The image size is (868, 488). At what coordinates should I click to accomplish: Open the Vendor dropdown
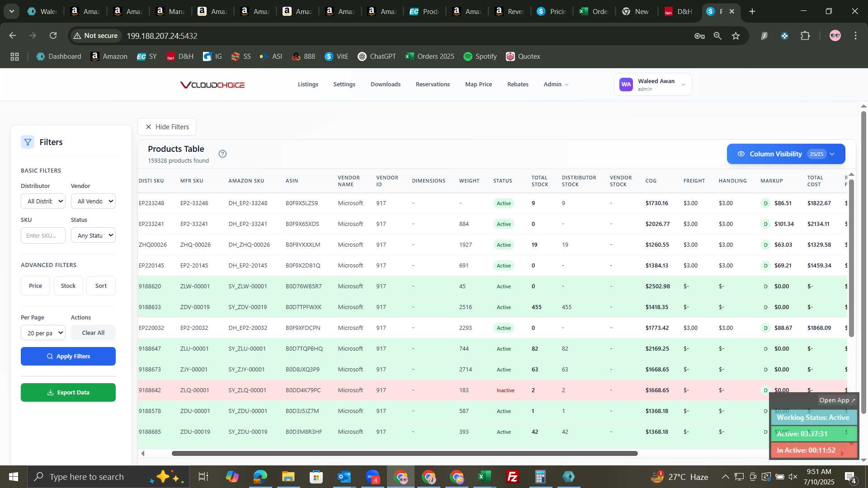tap(93, 201)
